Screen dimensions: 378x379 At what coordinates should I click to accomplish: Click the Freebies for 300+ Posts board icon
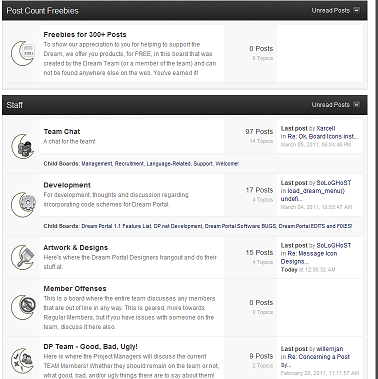click(23, 53)
